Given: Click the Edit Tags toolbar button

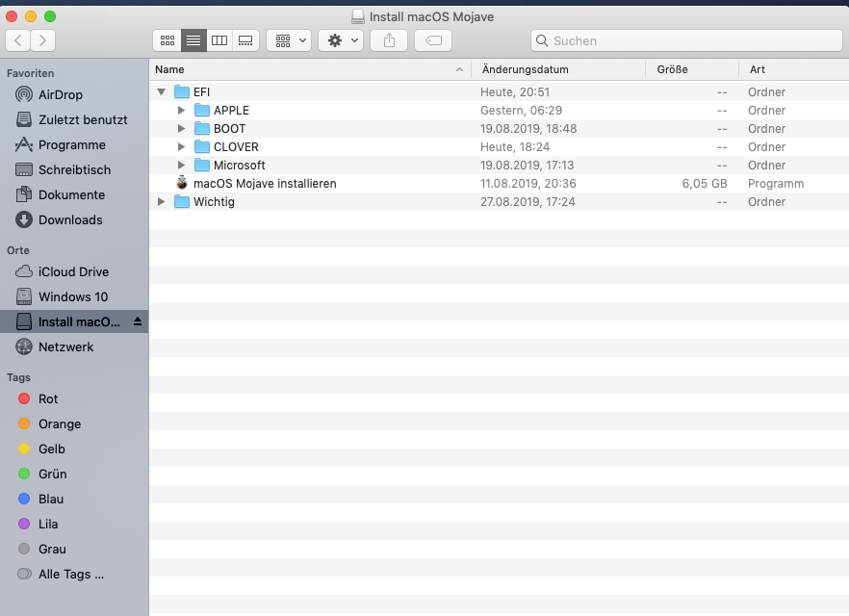Looking at the screenshot, I should (x=433, y=40).
